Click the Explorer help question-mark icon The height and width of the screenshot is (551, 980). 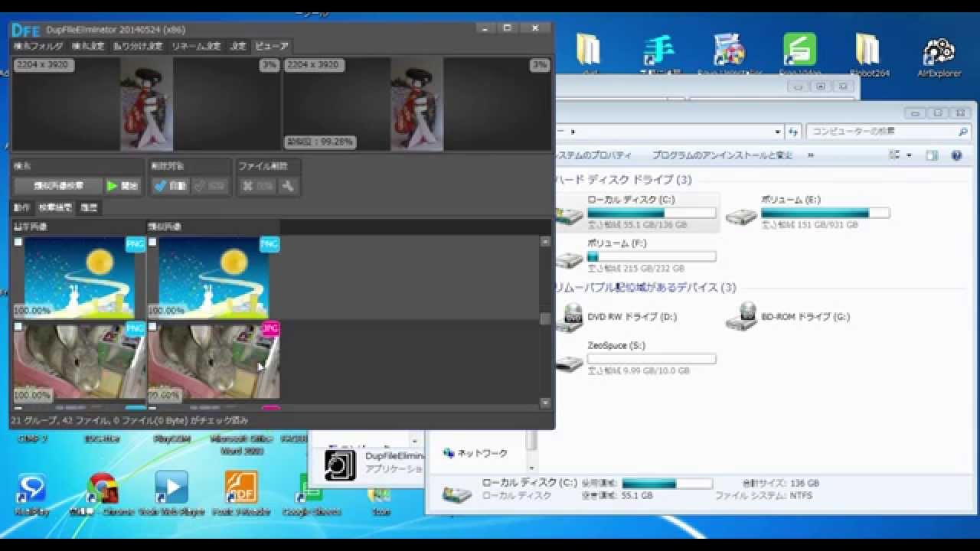[x=956, y=155]
